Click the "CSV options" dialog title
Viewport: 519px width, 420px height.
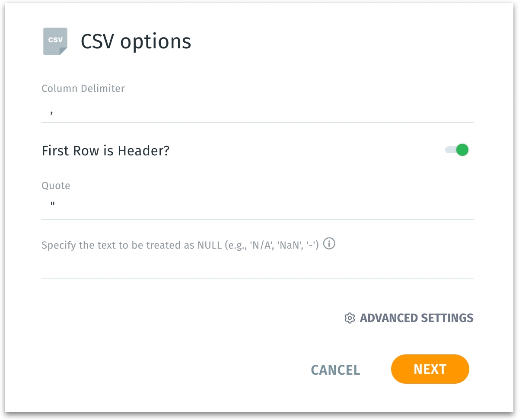(x=136, y=41)
